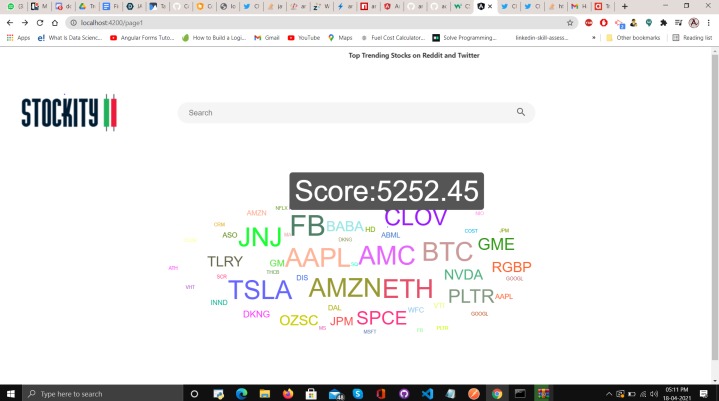Image resolution: width=719 pixels, height=401 pixels.
Task: Open the Apps bookmark shortcut
Action: click(18, 38)
